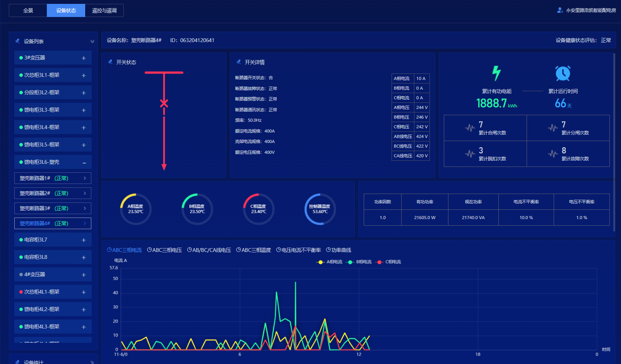Expand the 3#变压器 tree node
Viewport: 621px width, 364px height.
click(84, 58)
